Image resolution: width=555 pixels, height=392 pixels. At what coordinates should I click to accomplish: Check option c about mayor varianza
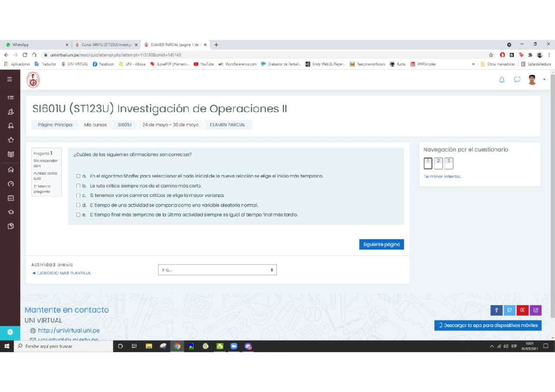click(79, 195)
